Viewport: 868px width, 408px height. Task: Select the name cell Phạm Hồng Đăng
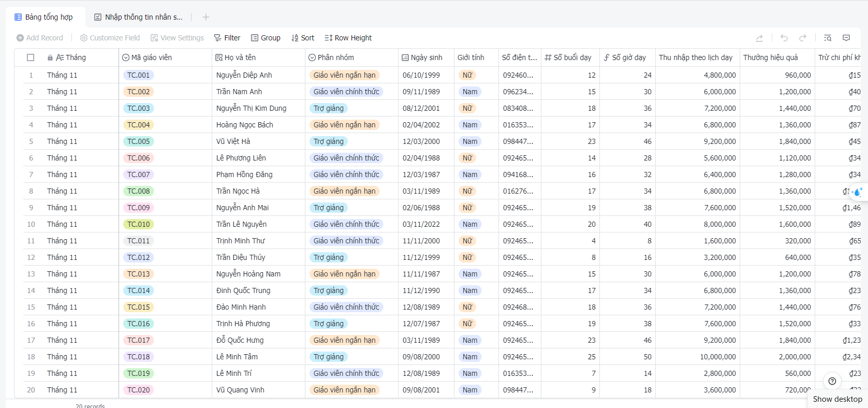258,174
